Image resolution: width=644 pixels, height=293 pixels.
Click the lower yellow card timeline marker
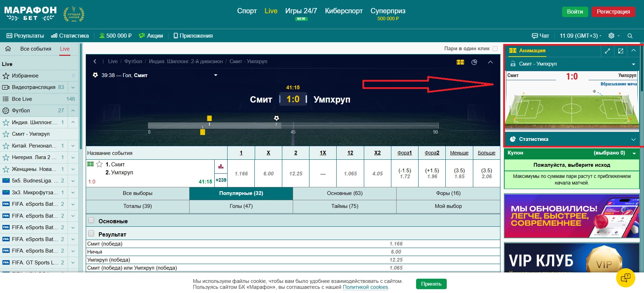click(x=202, y=132)
